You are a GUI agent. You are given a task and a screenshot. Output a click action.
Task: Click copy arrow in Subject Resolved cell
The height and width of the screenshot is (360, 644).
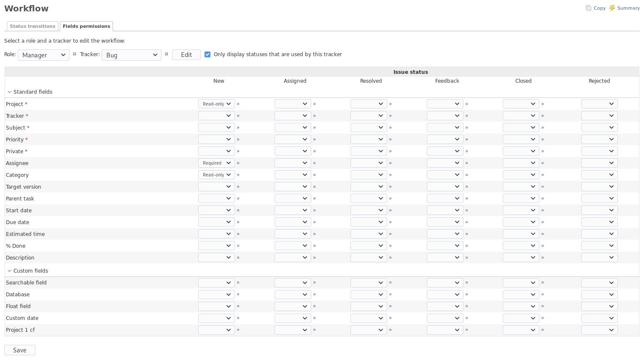pyautogui.click(x=391, y=127)
